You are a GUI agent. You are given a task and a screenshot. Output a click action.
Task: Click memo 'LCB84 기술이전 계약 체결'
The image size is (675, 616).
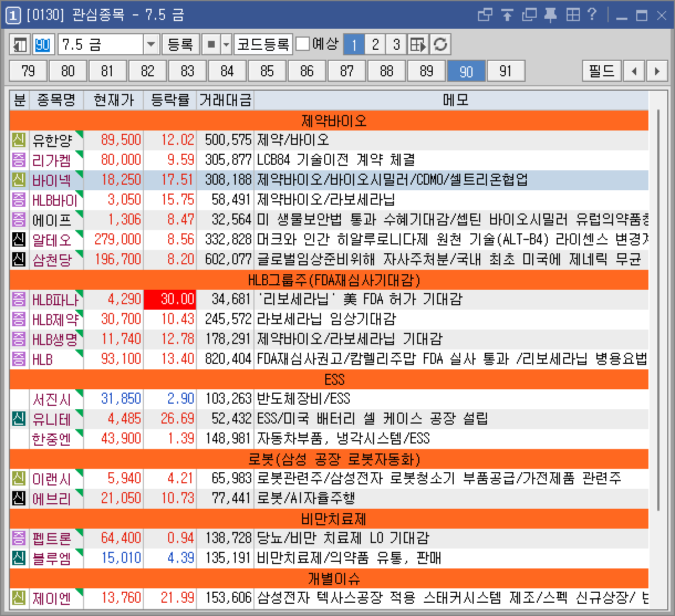tap(336, 160)
